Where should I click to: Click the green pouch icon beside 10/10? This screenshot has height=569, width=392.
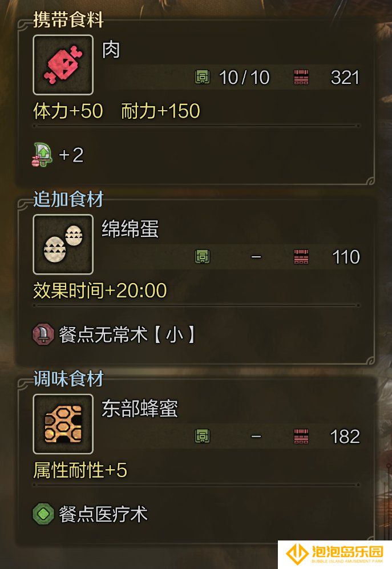coord(202,77)
